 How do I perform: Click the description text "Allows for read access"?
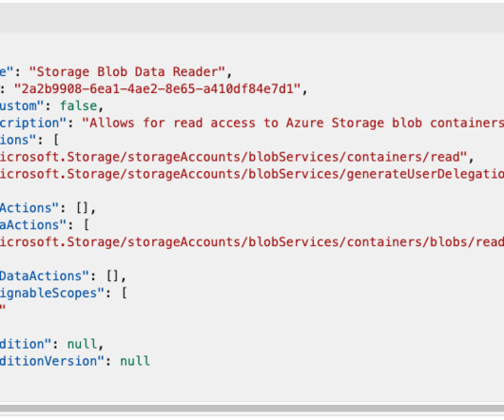pos(168,123)
